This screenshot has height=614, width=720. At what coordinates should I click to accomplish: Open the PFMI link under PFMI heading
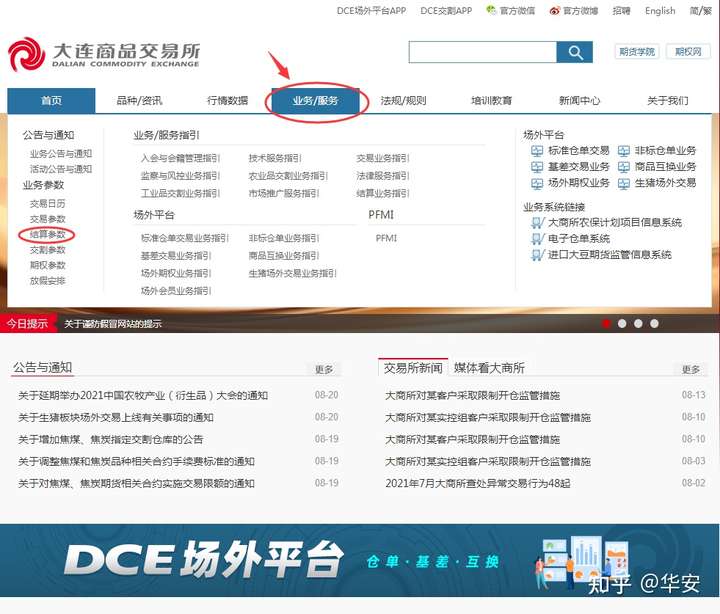point(386,238)
